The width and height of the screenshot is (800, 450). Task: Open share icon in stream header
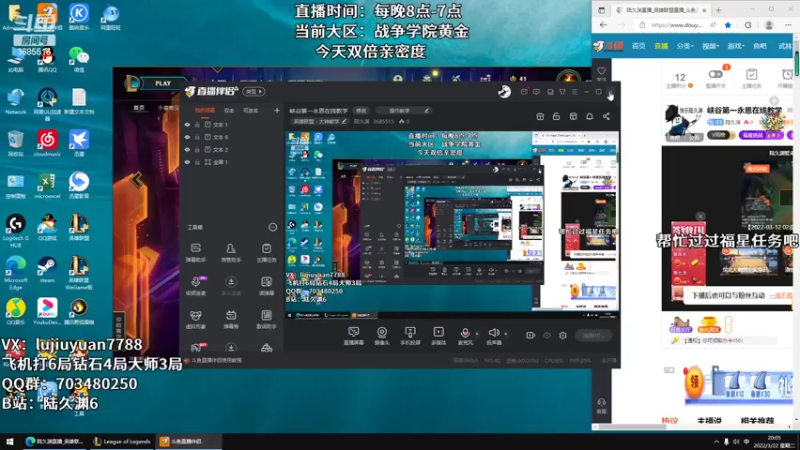[x=606, y=116]
